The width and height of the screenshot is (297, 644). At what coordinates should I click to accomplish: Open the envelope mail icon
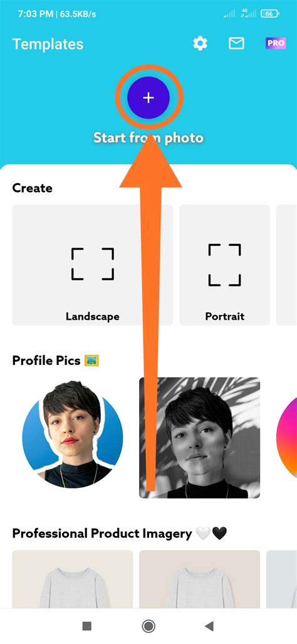tap(236, 43)
